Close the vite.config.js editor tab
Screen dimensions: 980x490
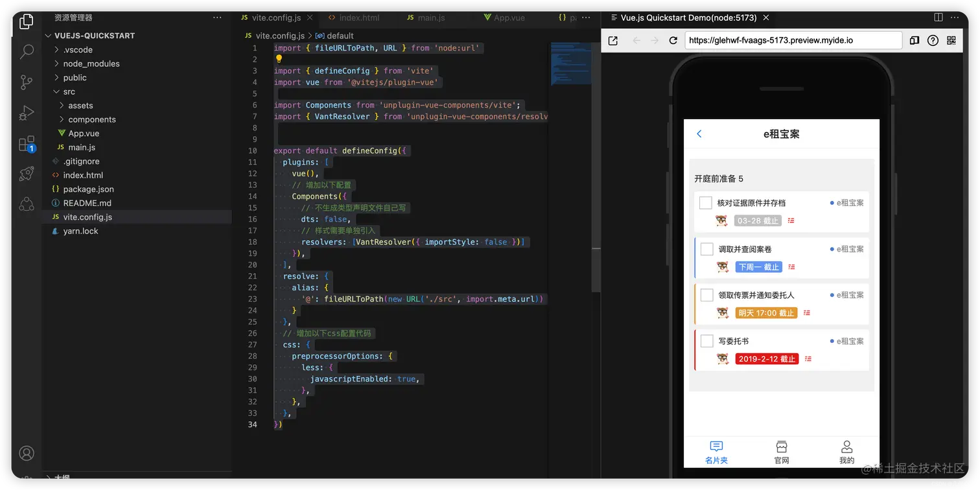310,17
